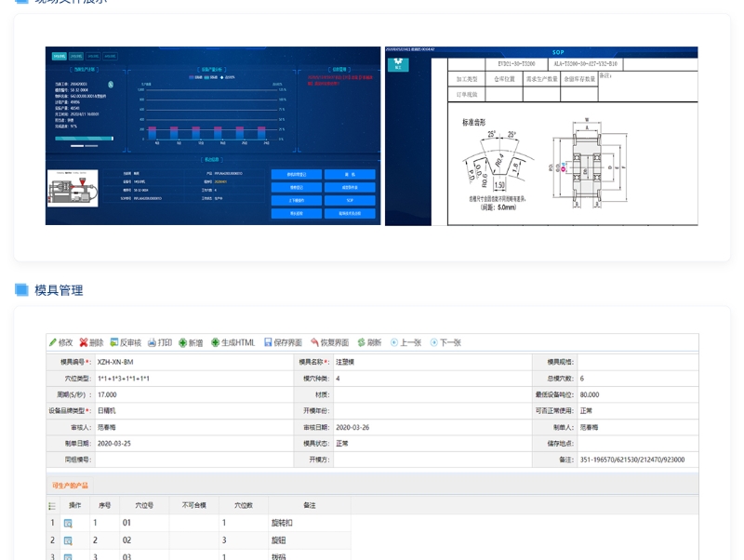Open the grid column settings list icon

[52, 506]
